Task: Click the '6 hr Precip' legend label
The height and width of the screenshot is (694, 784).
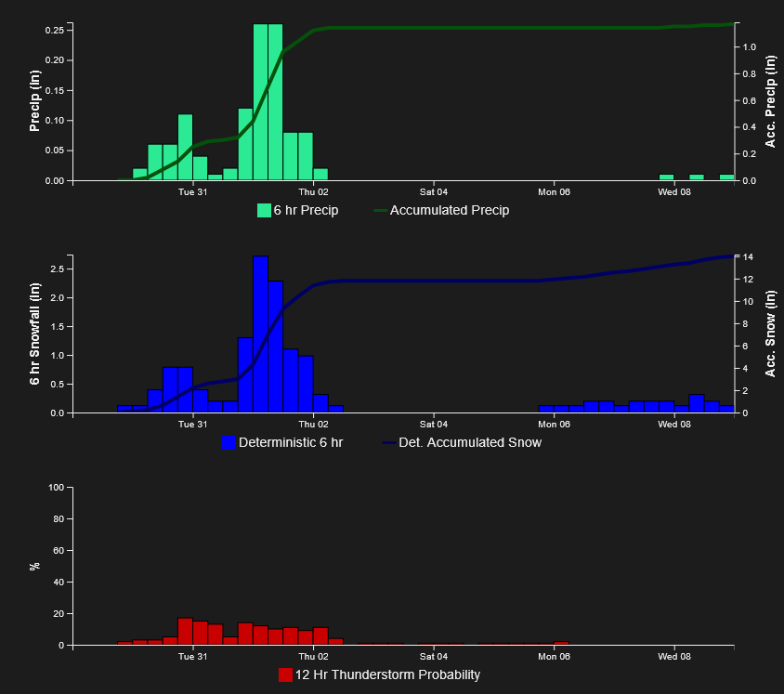Action: click(x=306, y=211)
